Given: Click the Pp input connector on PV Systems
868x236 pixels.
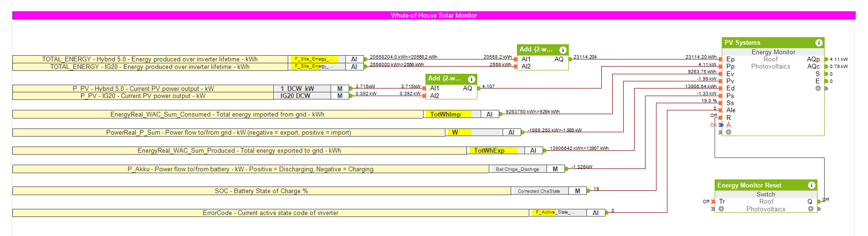Looking at the screenshot, I should pyautogui.click(x=720, y=67).
